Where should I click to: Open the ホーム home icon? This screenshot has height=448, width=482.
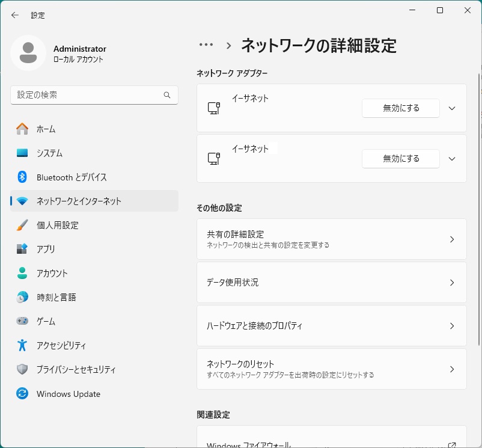click(x=22, y=129)
